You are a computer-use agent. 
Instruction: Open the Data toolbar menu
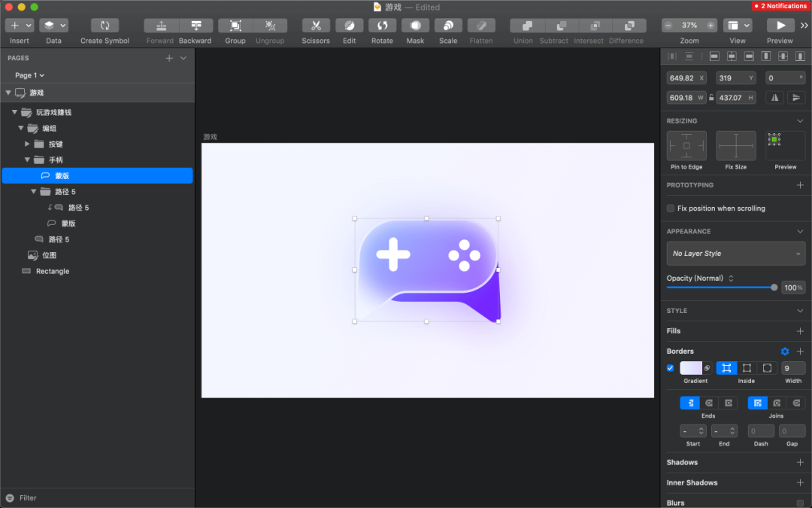[54, 26]
